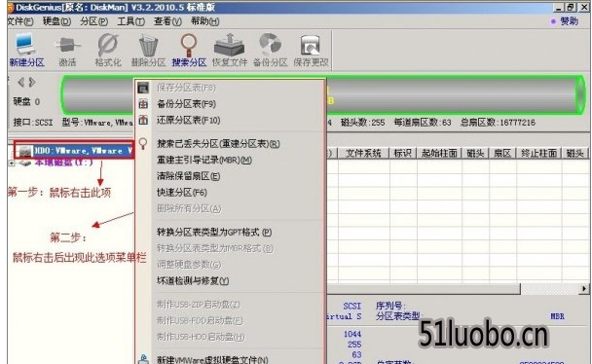This screenshot has width=592, height=364.
Task: Click the 新建分区 new partition toolbar icon
Action: [x=26, y=50]
